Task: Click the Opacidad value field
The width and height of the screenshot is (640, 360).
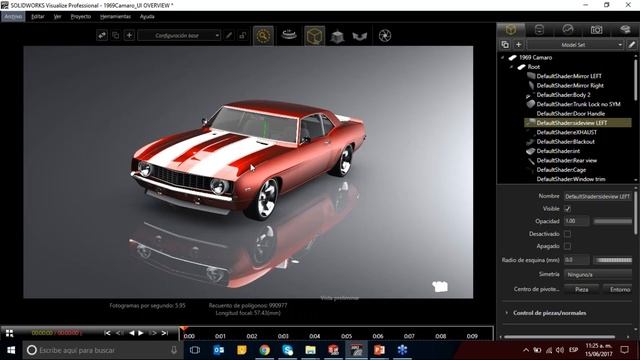Action: tap(577, 221)
